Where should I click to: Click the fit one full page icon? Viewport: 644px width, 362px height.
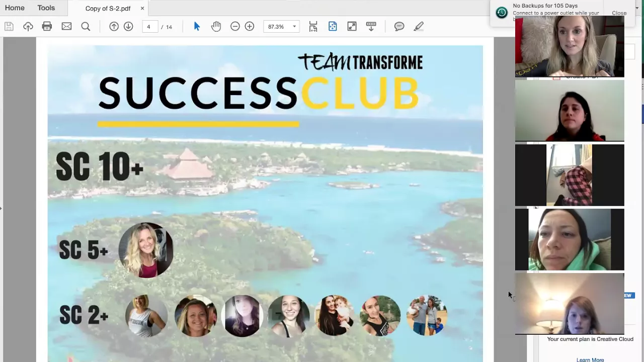pyautogui.click(x=333, y=27)
